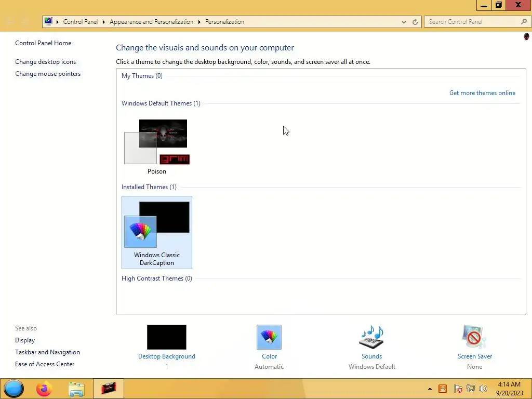Screen dimensions: 532x399
Task: Open Change mouse pointers link
Action: pyautogui.click(x=48, y=74)
